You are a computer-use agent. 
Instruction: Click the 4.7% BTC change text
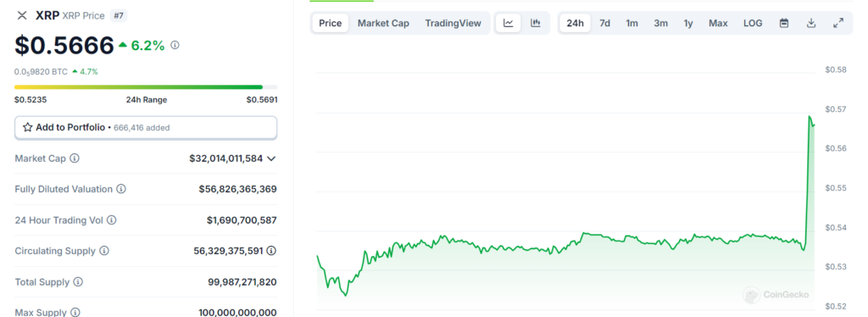coord(88,71)
